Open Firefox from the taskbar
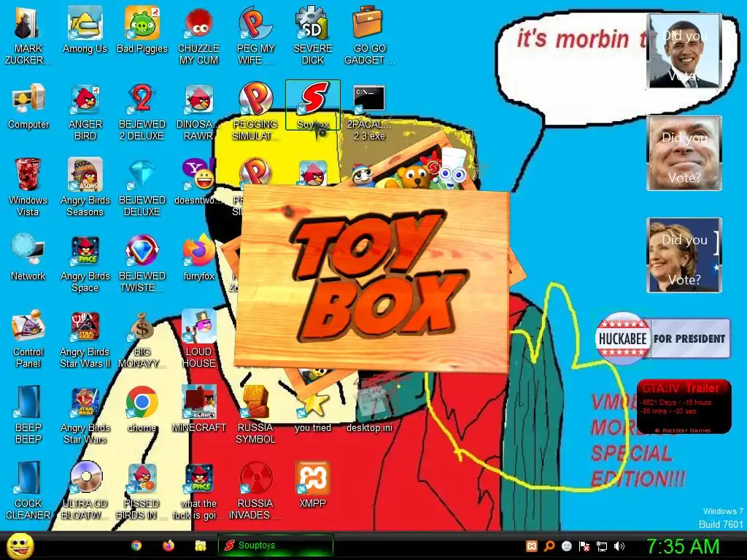Image resolution: width=747 pixels, height=560 pixels. pyautogui.click(x=169, y=545)
